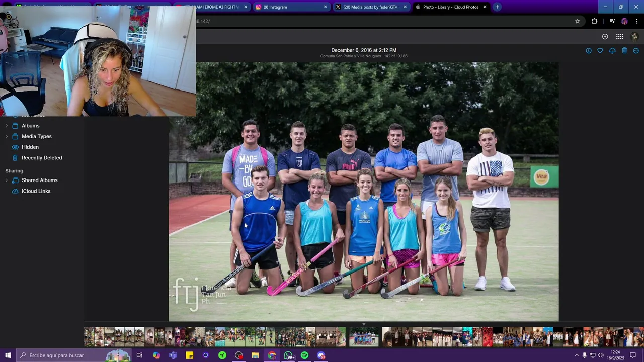This screenshot has height=362, width=644.
Task: Delete the photo with the trash icon
Action: [x=624, y=51]
